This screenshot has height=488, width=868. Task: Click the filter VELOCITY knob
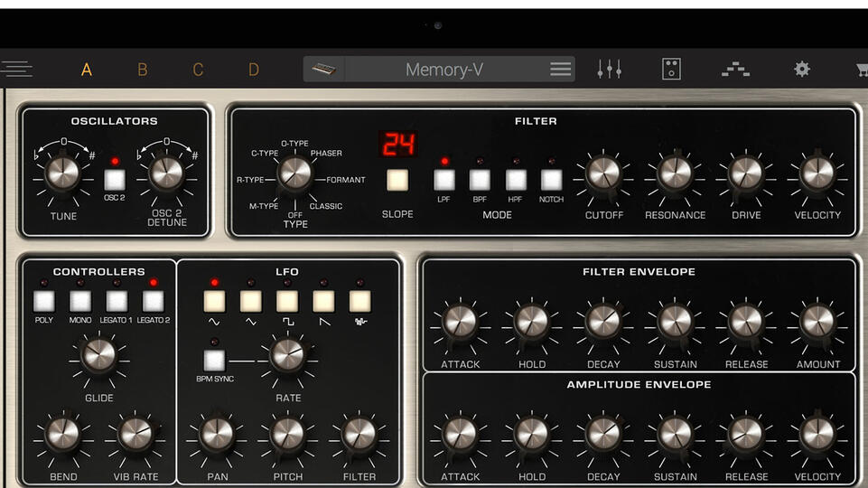tap(817, 174)
